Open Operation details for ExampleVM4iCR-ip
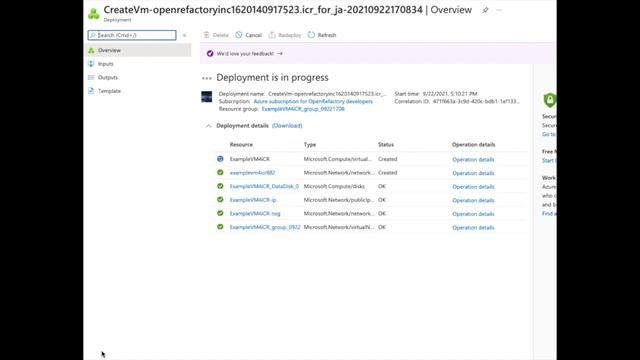This screenshot has height=360, width=640. pos(473,200)
